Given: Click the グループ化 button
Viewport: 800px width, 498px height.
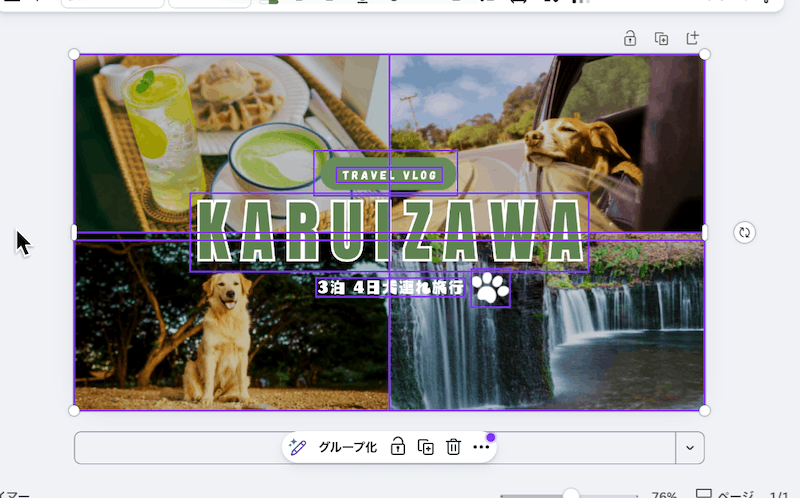Looking at the screenshot, I should 348,447.
